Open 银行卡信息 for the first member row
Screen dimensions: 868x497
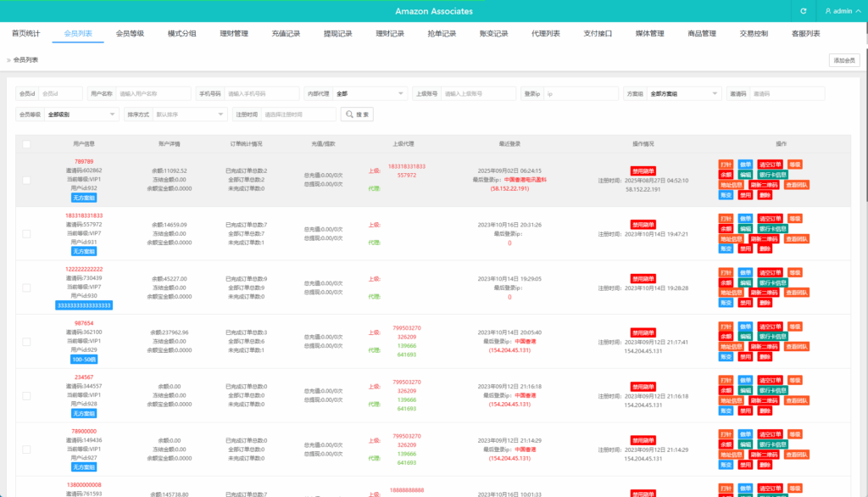click(773, 176)
